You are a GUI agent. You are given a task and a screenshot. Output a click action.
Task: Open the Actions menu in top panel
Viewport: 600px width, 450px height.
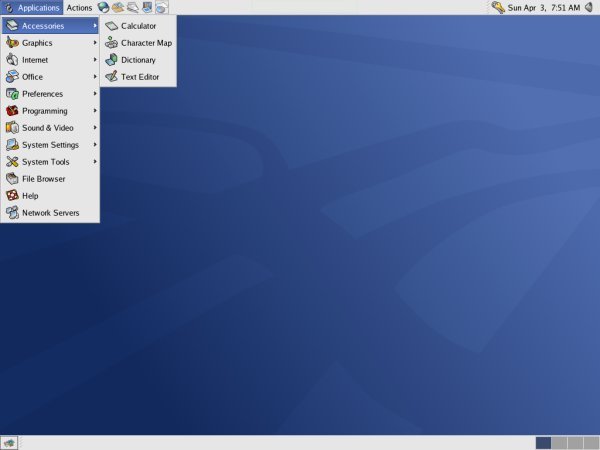click(x=79, y=7)
